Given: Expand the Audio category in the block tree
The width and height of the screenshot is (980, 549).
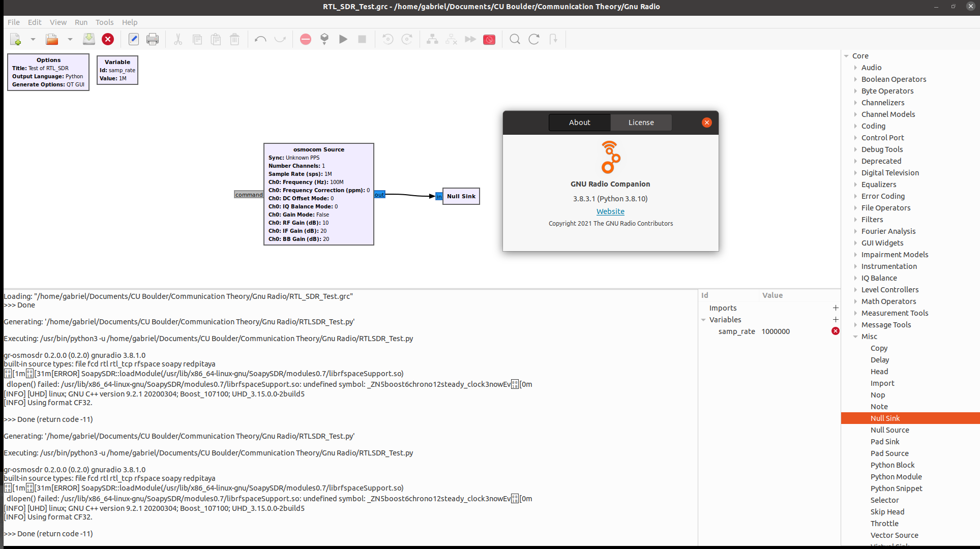Looking at the screenshot, I should coord(855,67).
